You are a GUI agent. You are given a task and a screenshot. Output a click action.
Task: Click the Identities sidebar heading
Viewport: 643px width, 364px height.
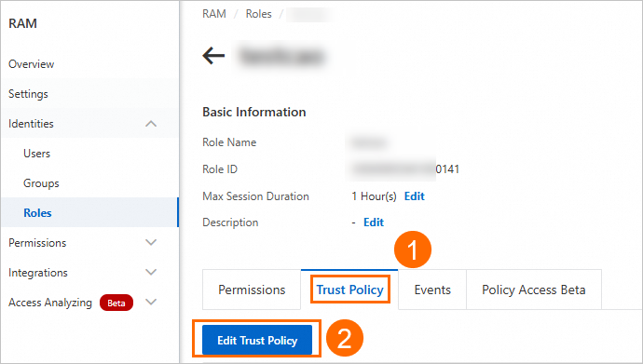(31, 124)
